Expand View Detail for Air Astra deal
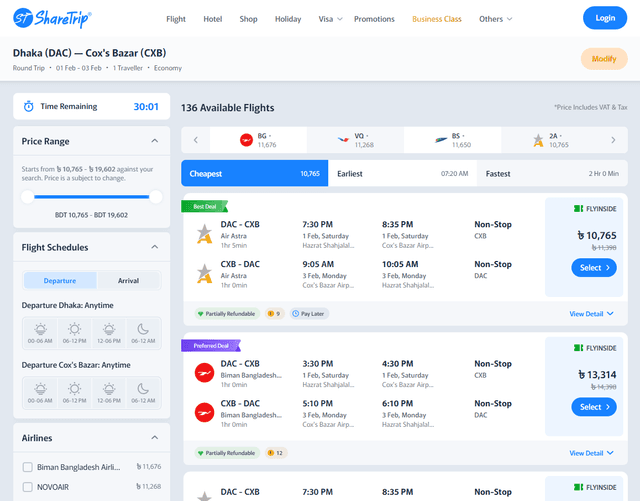Viewport: 640px width, 501px height. (x=591, y=314)
